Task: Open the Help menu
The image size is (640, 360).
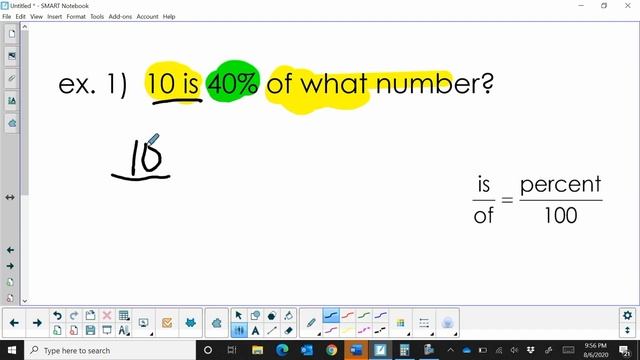Action: pyautogui.click(x=169, y=17)
